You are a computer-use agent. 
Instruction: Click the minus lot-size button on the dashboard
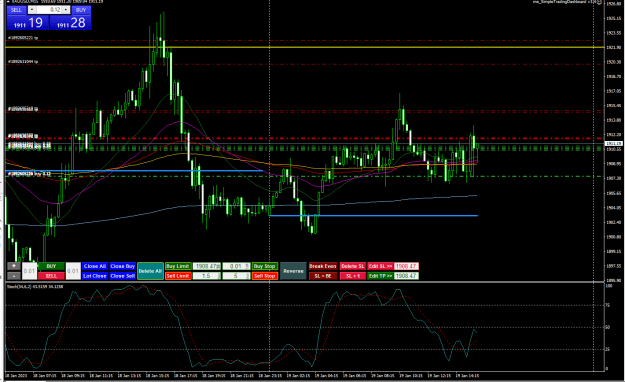tap(14, 276)
